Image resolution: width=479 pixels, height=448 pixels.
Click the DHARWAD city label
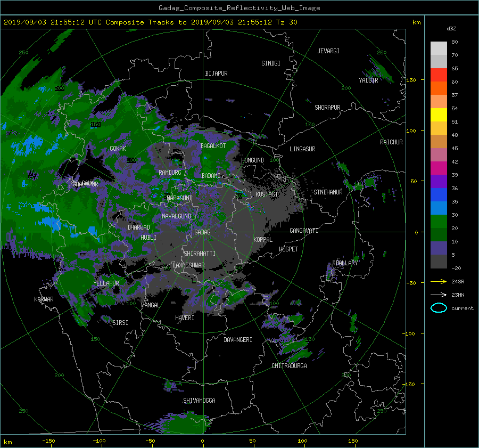[x=139, y=227]
